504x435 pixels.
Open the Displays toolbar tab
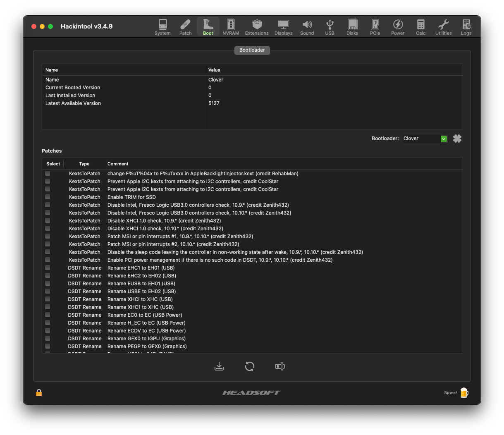283,27
